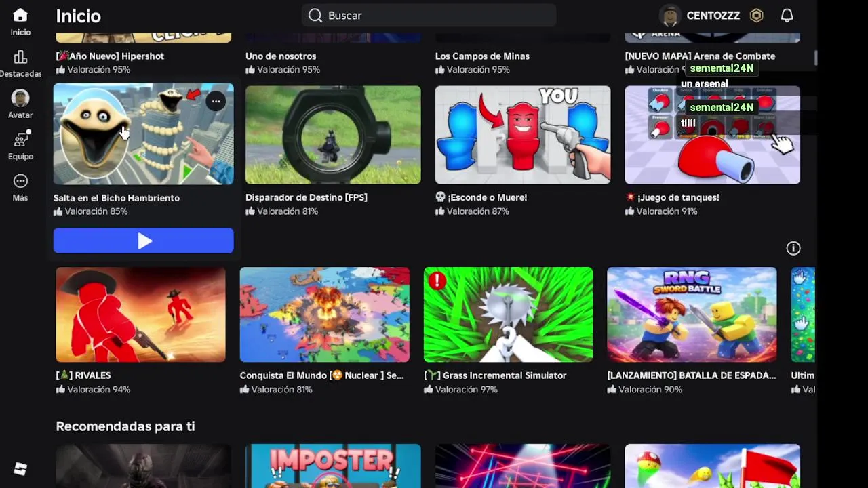Viewport: 868px width, 488px height.
Task: Click the Hipershot game title
Action: click(x=110, y=56)
